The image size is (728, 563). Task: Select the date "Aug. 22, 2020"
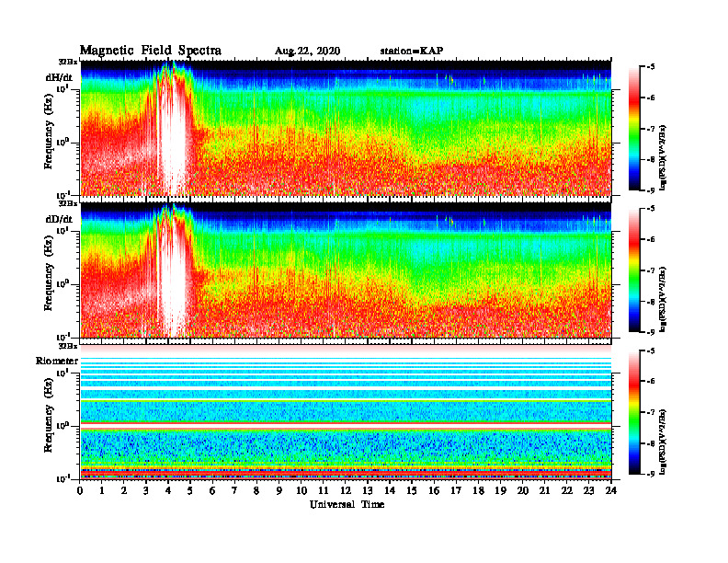(x=307, y=52)
